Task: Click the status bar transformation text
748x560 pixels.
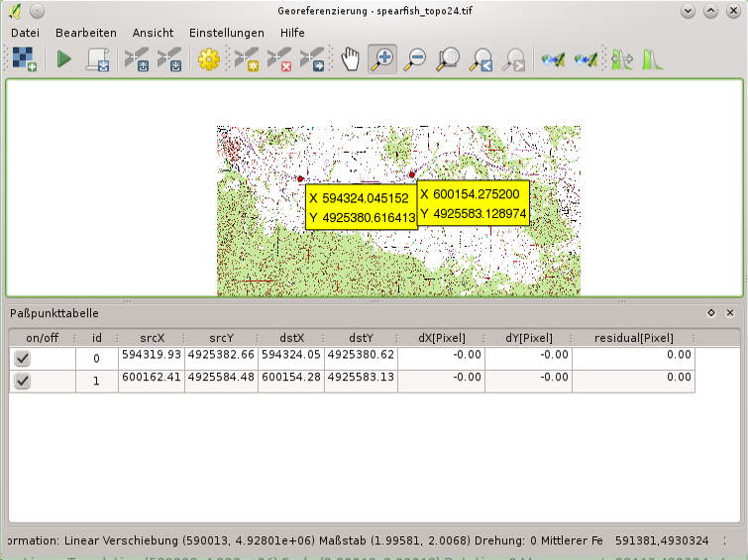Action: [305, 541]
